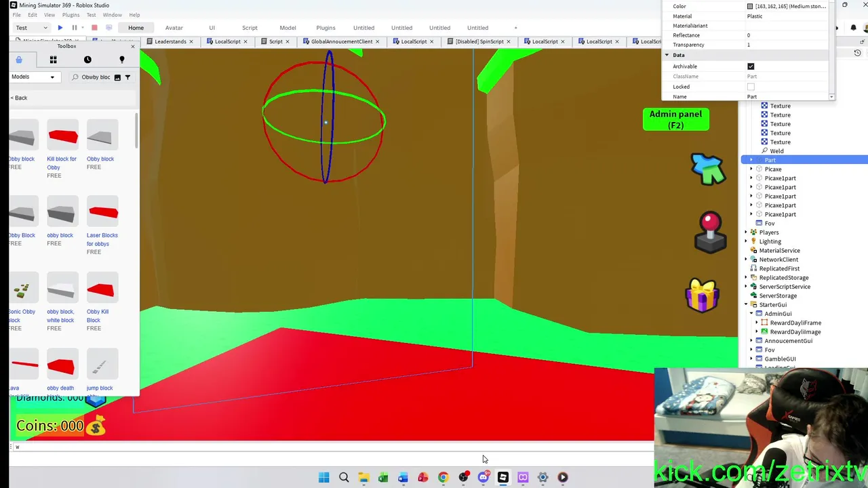Image resolution: width=868 pixels, height=488 pixels.
Task: Start playtest with the Play button
Action: click(60, 28)
